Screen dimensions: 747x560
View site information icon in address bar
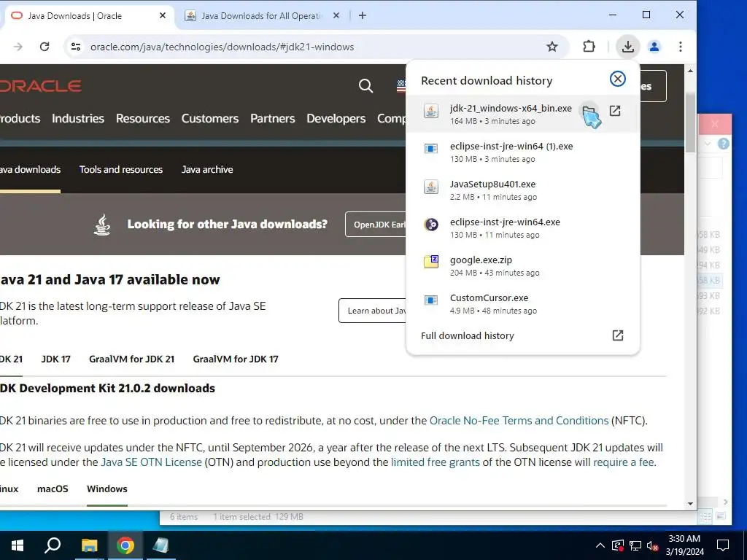(x=76, y=47)
